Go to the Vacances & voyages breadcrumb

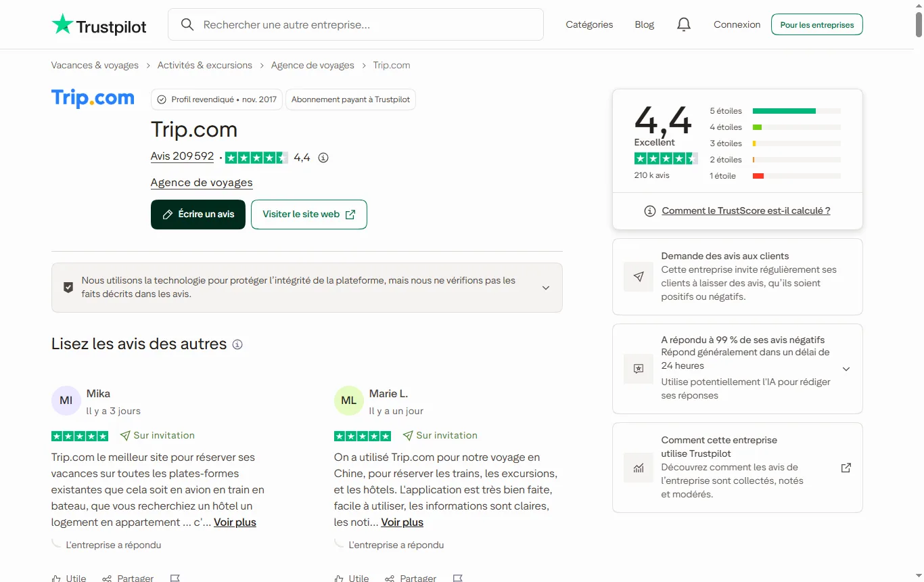95,66
